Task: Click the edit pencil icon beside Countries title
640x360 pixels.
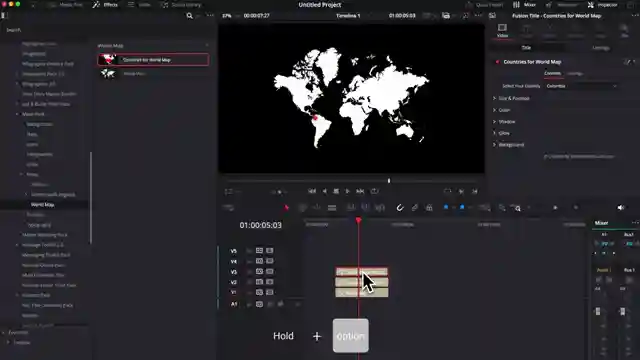Action: 627,62
